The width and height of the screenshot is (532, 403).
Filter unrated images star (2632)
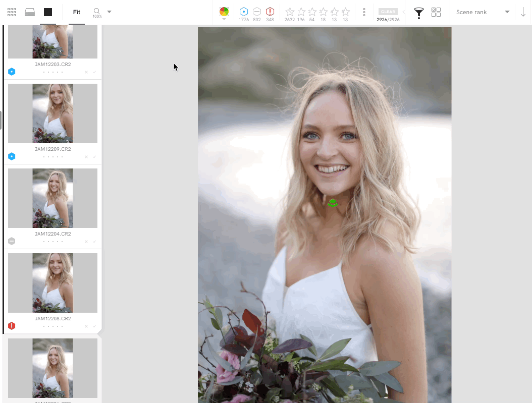pyautogui.click(x=289, y=12)
